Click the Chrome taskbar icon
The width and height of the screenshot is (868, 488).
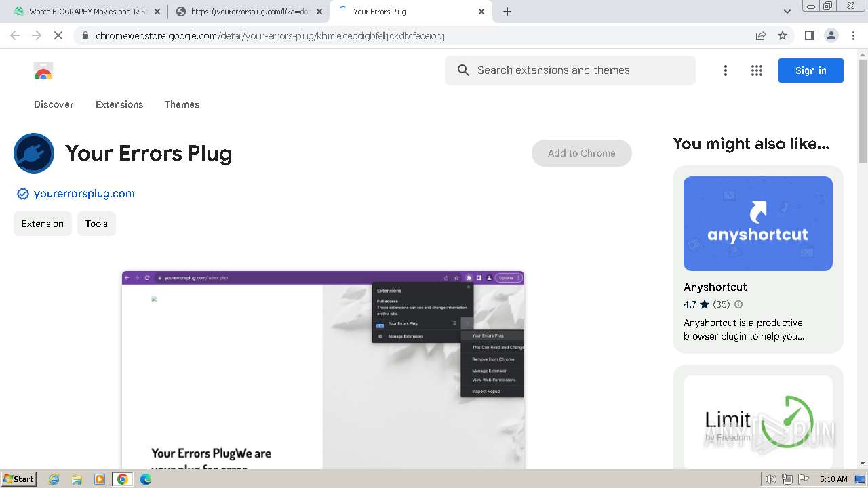[x=122, y=479]
